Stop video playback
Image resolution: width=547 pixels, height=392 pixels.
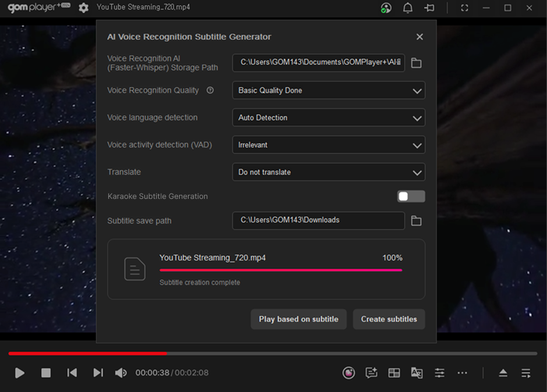(x=46, y=373)
